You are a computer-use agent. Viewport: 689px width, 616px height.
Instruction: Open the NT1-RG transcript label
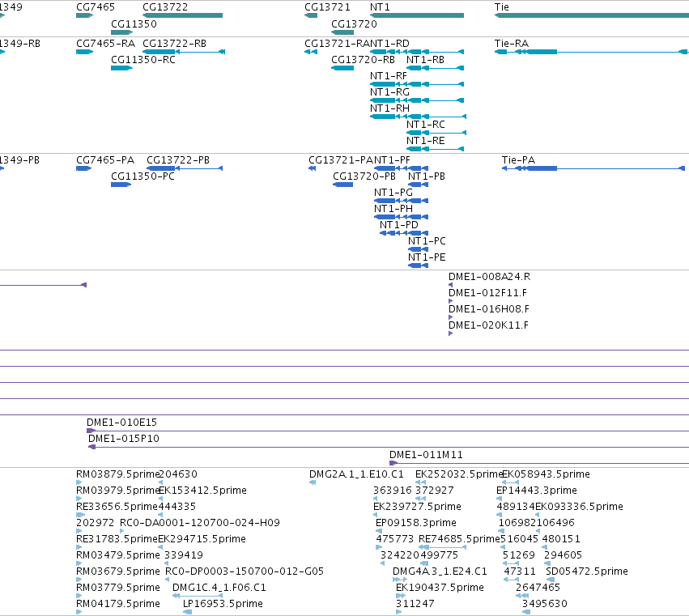pos(389,92)
